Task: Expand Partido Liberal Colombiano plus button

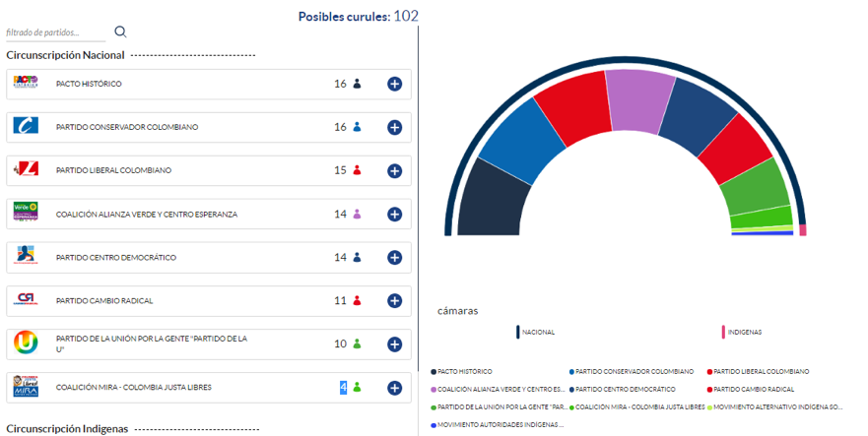Action: pyautogui.click(x=394, y=171)
